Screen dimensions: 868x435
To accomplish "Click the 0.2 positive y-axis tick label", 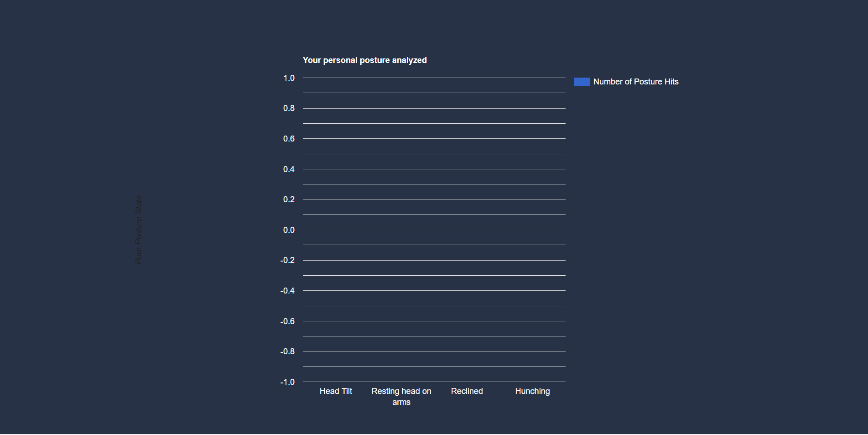I will [x=289, y=199].
